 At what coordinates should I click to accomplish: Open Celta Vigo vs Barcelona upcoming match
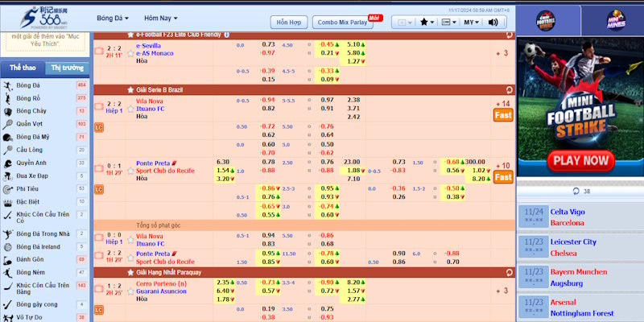[580, 217]
